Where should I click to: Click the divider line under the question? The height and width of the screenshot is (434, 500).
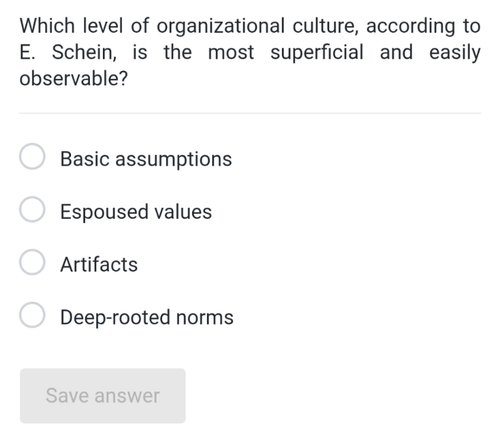(250, 113)
